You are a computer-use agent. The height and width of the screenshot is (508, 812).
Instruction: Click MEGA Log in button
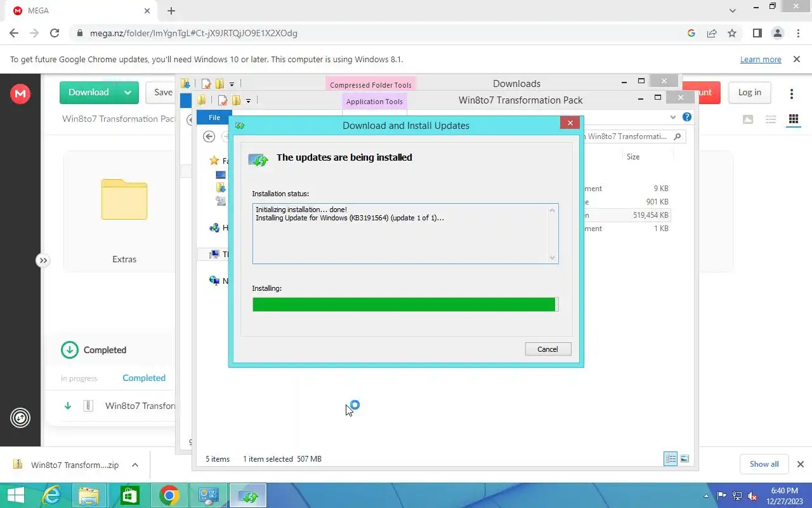pos(749,92)
